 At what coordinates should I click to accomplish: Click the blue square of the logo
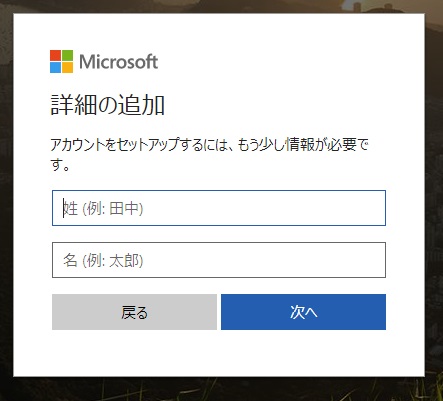point(55,67)
